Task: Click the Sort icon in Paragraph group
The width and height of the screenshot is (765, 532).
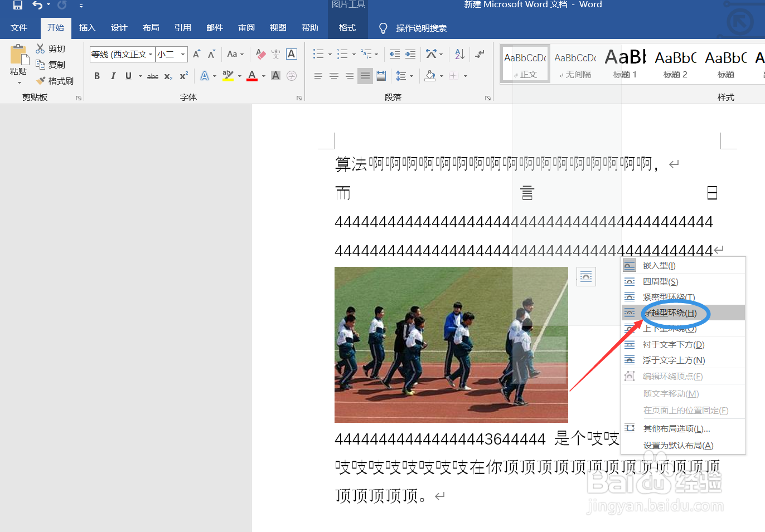Action: pyautogui.click(x=459, y=54)
